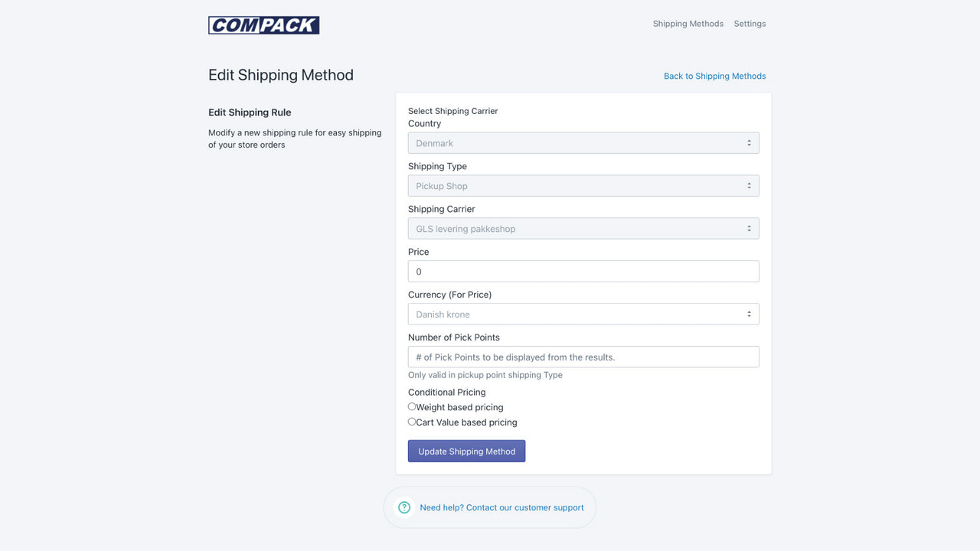Open the Country dropdown showing Denmark
Screen dimensions: 980x551
pyautogui.click(x=583, y=142)
